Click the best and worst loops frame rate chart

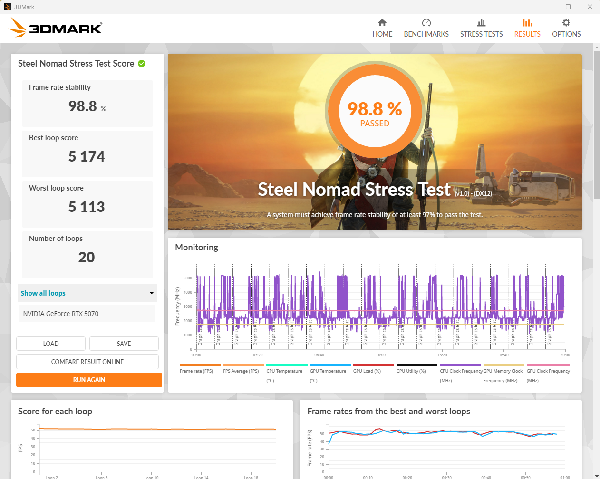point(445,450)
